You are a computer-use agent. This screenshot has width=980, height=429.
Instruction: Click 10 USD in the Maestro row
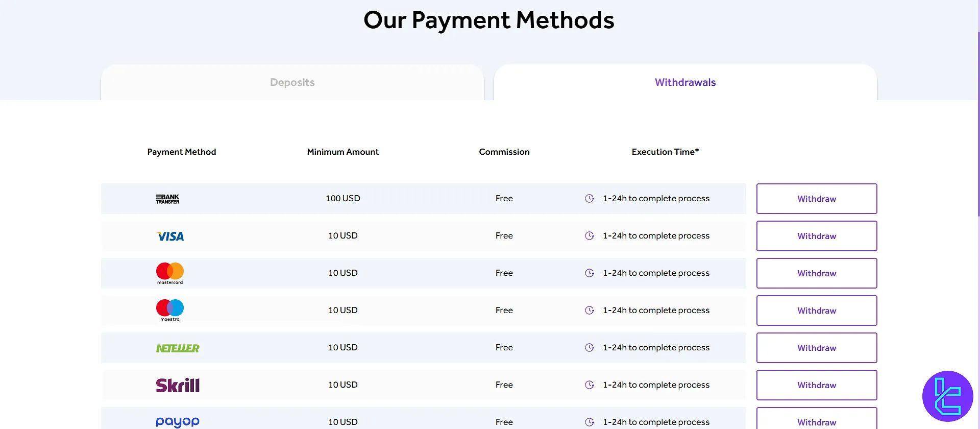click(x=343, y=310)
